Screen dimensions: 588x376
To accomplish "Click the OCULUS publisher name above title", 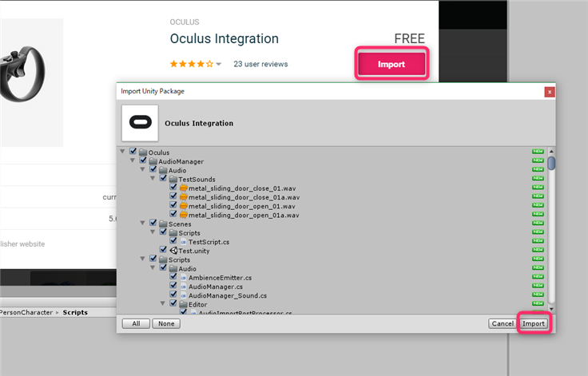I will pyautogui.click(x=185, y=22).
